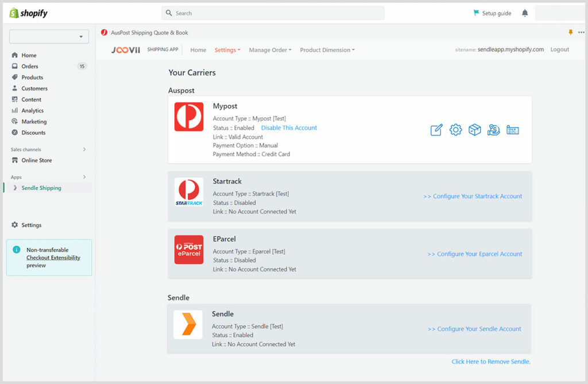
Task: Click the Joovii logo
Action: pyautogui.click(x=126, y=50)
